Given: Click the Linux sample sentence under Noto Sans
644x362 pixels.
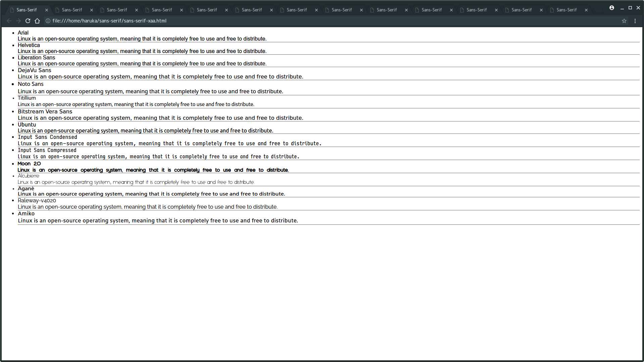Looking at the screenshot, I should pyautogui.click(x=150, y=91).
